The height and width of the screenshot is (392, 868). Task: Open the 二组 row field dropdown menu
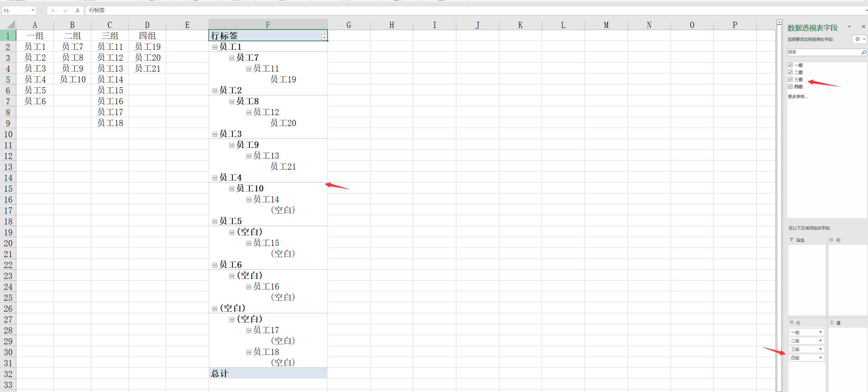coord(820,341)
